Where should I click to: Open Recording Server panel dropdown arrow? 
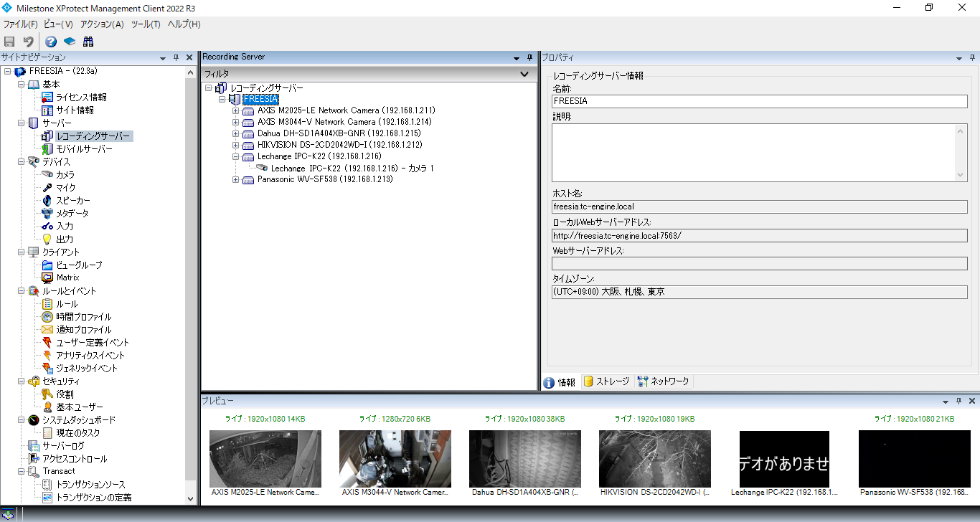pos(517,58)
